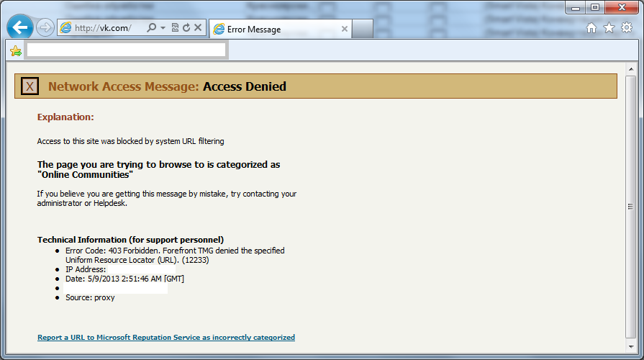Open the address bar autocomplete dropdown arrow

(x=163, y=28)
